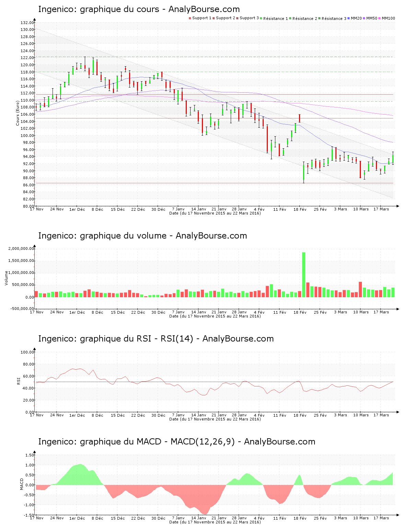Click the vertical 'Volume' axis label
This screenshot has width=412, height=532.
pyautogui.click(x=6, y=278)
